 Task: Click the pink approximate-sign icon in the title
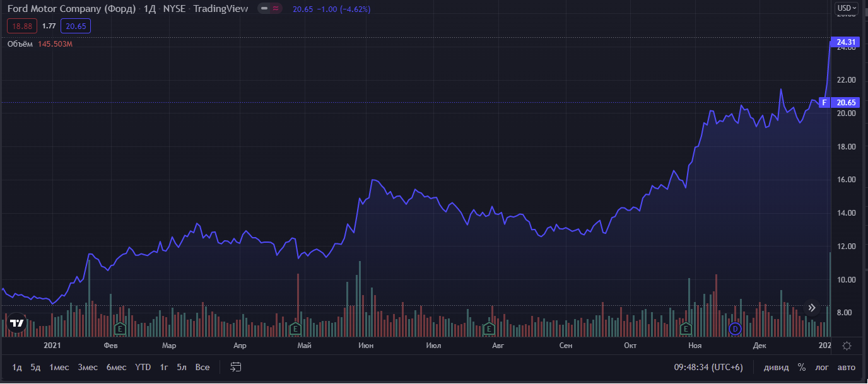276,9
